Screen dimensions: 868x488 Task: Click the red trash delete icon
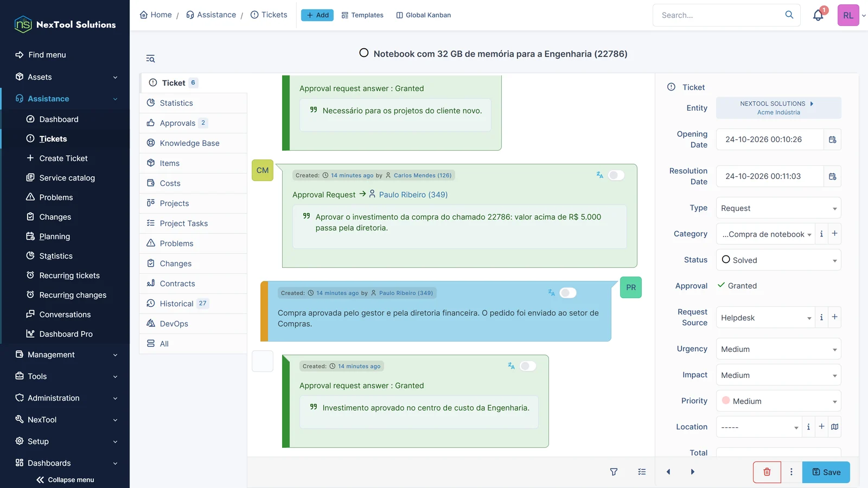(767, 472)
